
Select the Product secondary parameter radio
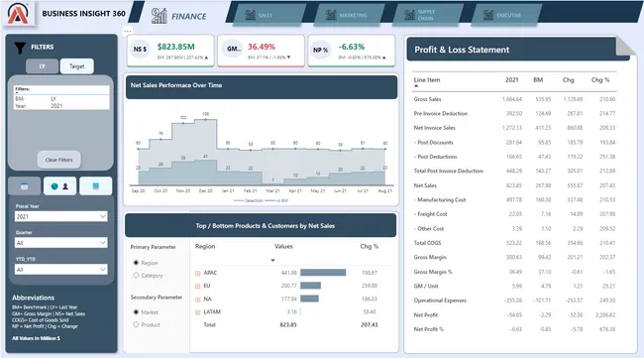pos(136,324)
